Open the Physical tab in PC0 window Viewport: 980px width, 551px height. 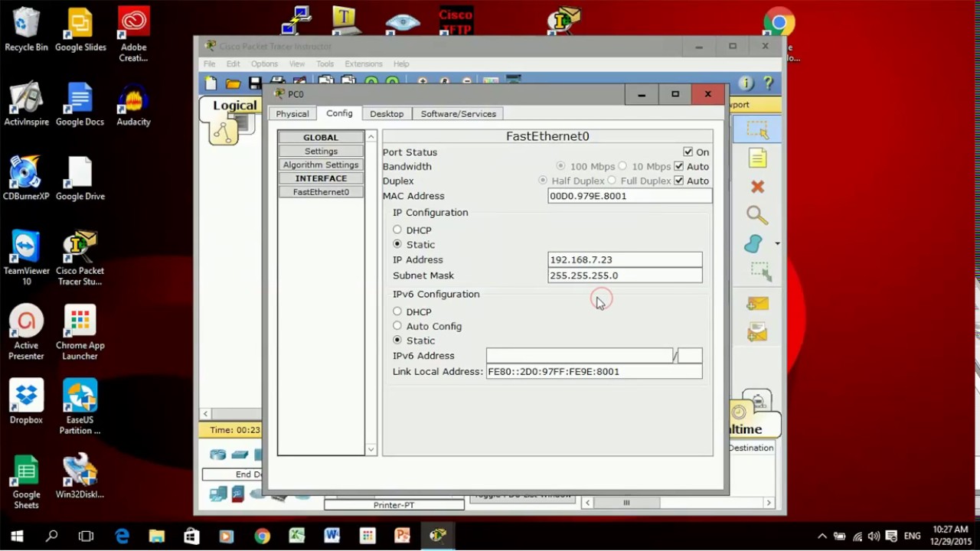click(x=292, y=113)
